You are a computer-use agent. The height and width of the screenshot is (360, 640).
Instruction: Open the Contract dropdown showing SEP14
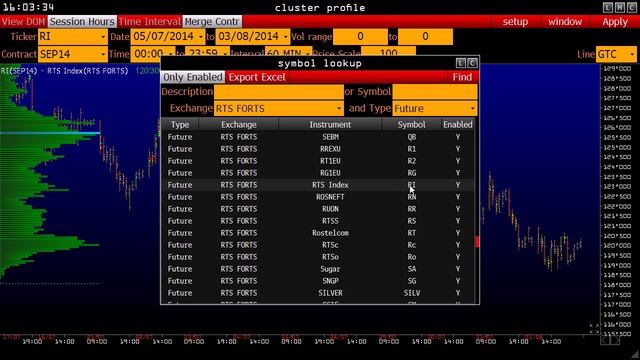pyautogui.click(x=73, y=54)
